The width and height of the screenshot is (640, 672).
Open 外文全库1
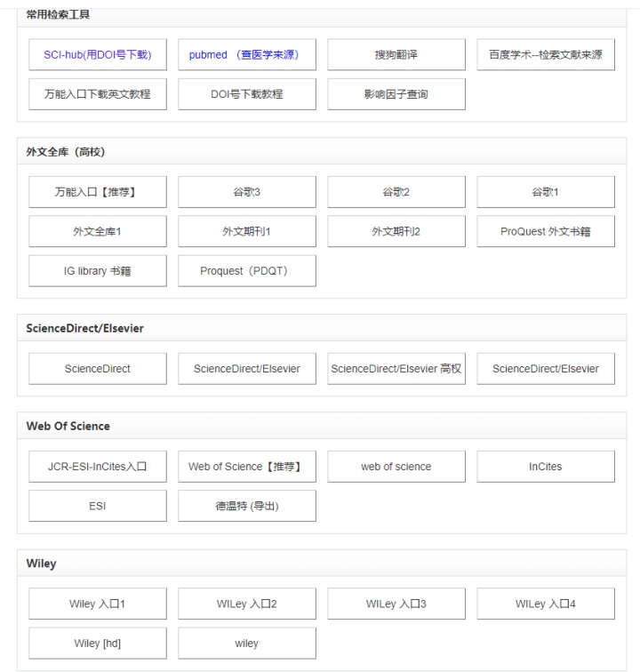pyautogui.click(x=98, y=231)
